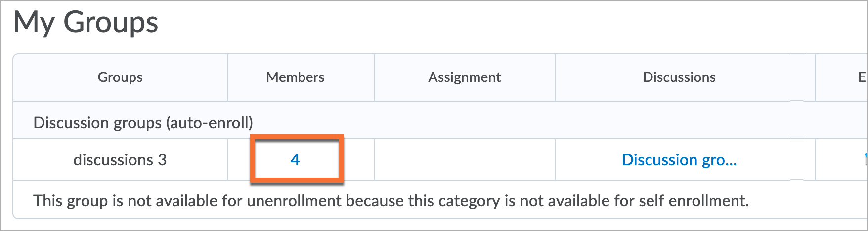
Task: Open the truncated "Discussion gro..." link
Action: 679,160
